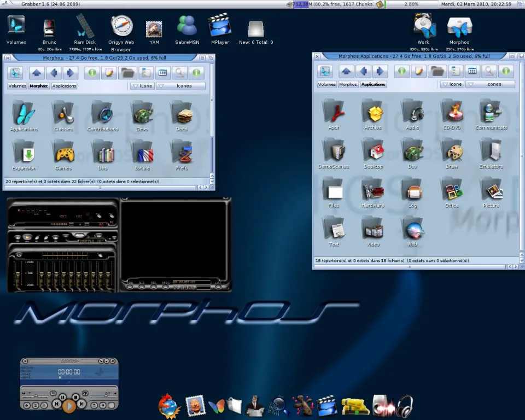
Task: Open the Apdf folder in Applications window
Action: 333,112
